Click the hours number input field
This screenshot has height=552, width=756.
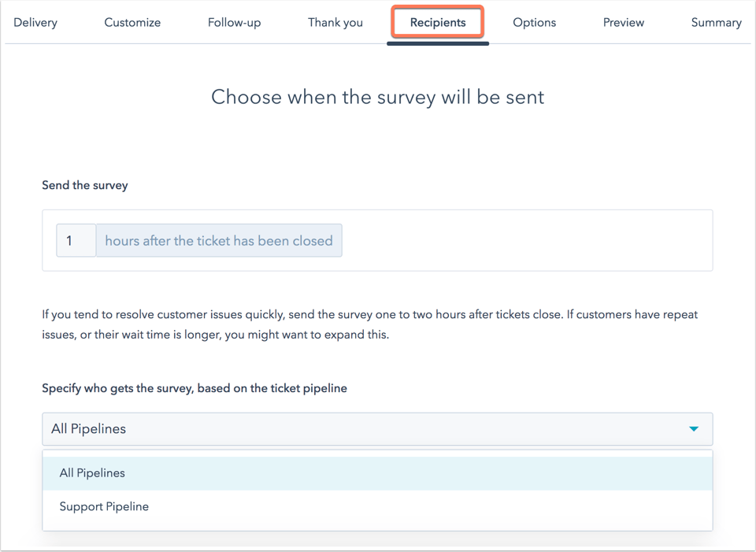click(76, 240)
